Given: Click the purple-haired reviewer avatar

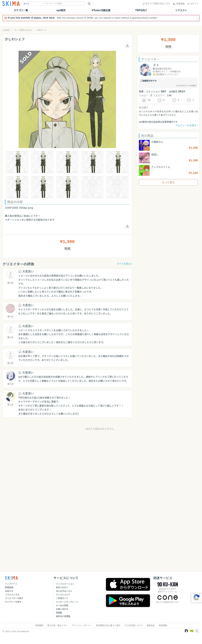Looking at the screenshot, I should pyautogui.click(x=10, y=375).
